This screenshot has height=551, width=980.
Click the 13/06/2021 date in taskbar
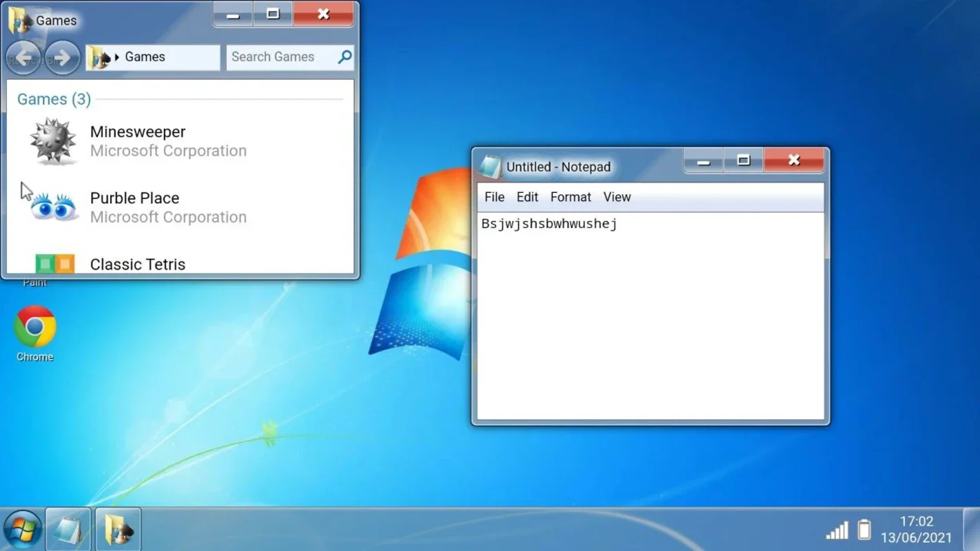click(x=917, y=538)
